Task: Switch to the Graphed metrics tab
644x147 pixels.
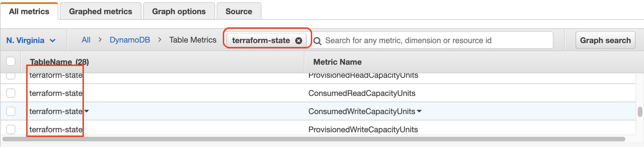Action: pyautogui.click(x=100, y=11)
